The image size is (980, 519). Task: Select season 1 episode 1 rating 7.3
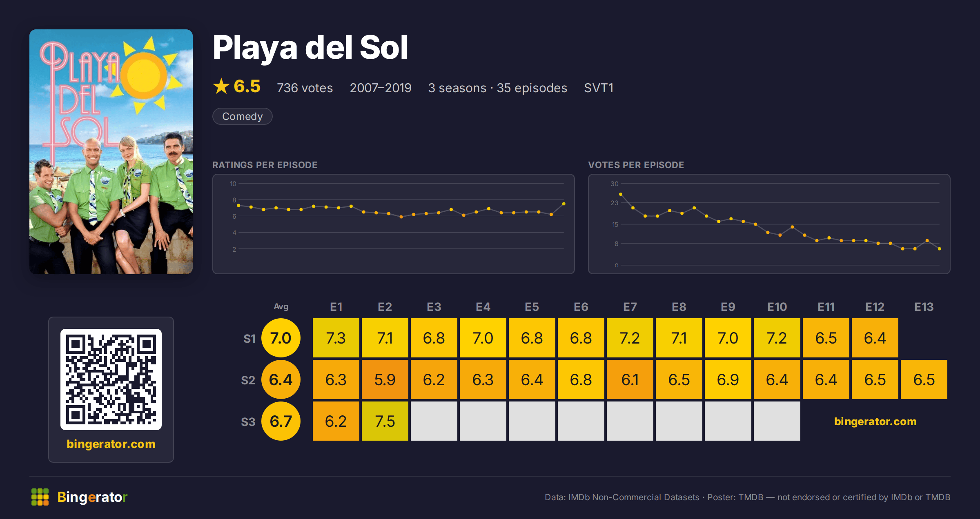click(x=336, y=338)
